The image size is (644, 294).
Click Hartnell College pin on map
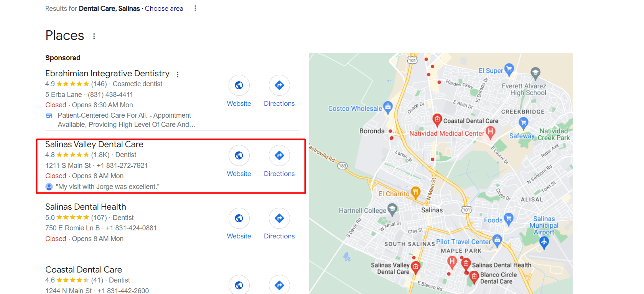tap(392, 209)
